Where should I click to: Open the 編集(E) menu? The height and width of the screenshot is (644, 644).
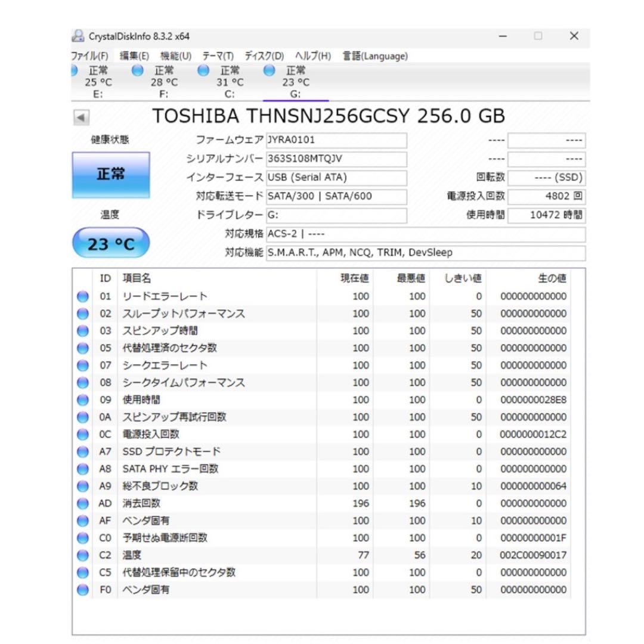pyautogui.click(x=134, y=56)
